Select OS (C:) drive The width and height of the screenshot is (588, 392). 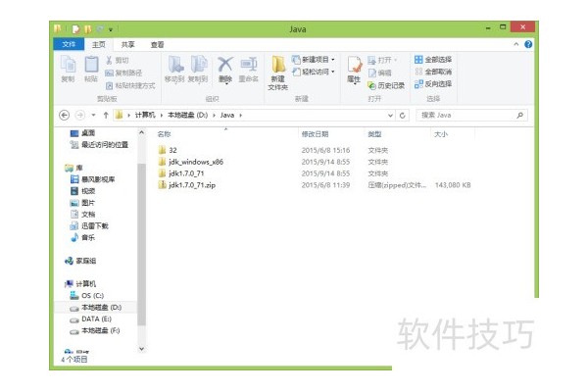(87, 296)
